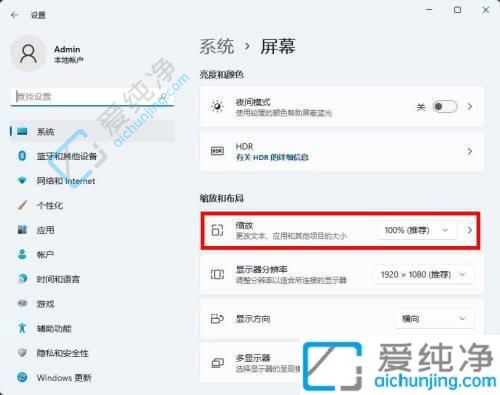The height and width of the screenshot is (395, 500).
Task: Click the 个性化 paintbrush icon
Action: point(22,205)
